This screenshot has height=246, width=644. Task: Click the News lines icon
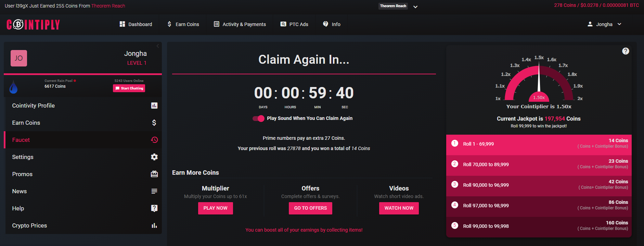(x=154, y=191)
